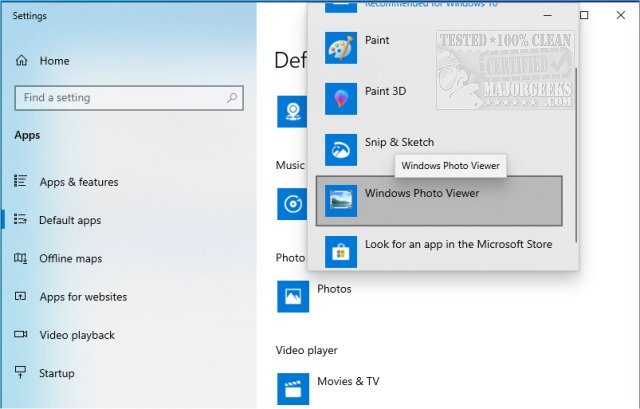
Task: Open the Home page in Settings
Action: pos(54,61)
